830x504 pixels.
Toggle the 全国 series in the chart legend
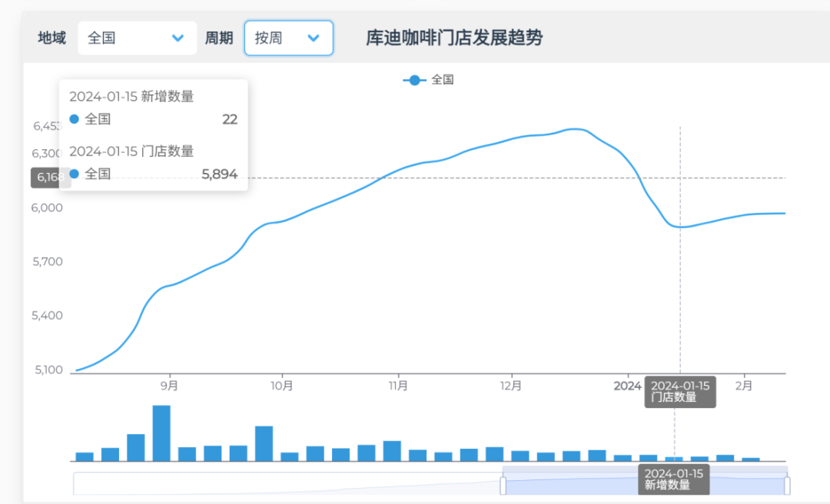428,80
